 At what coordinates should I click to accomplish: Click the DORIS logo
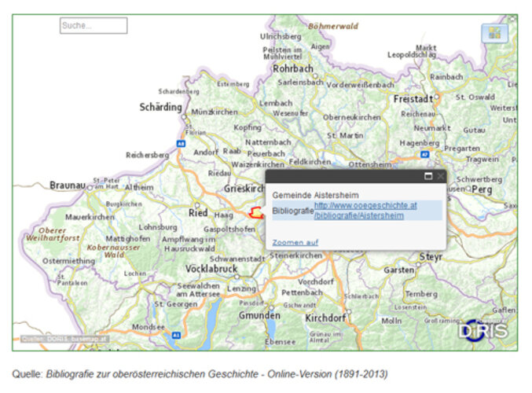pos(484,331)
